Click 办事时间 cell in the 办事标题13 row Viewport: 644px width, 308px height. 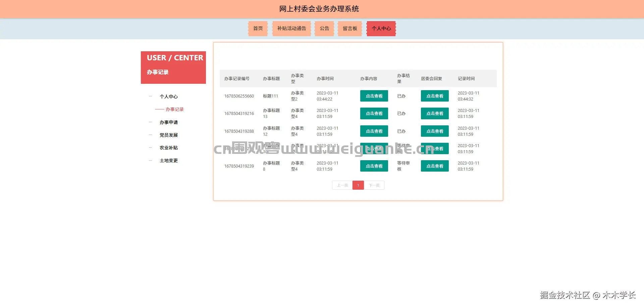tap(327, 113)
